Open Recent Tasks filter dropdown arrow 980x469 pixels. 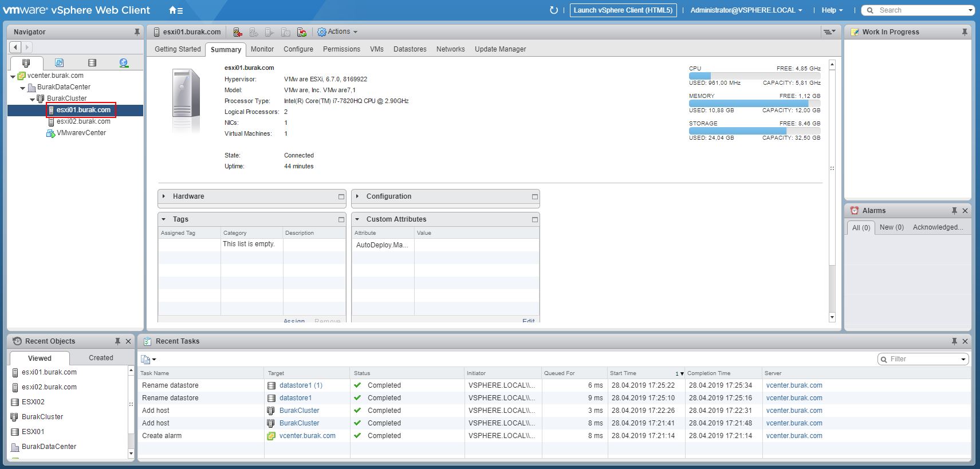[963, 360]
